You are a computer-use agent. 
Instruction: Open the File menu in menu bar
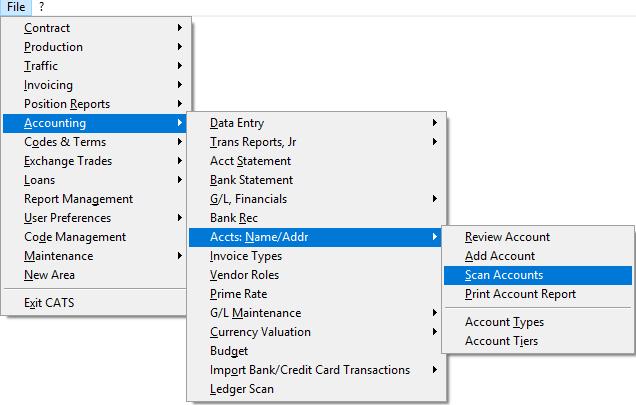point(16,7)
